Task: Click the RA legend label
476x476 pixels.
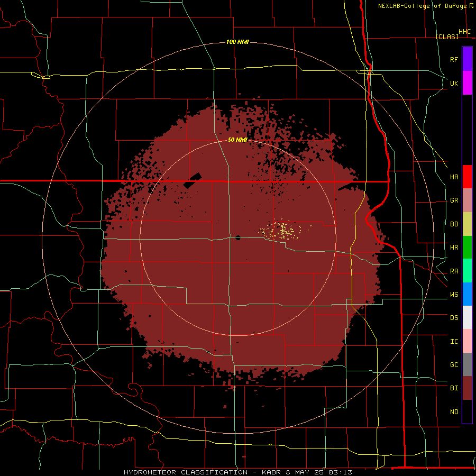Action: (454, 271)
